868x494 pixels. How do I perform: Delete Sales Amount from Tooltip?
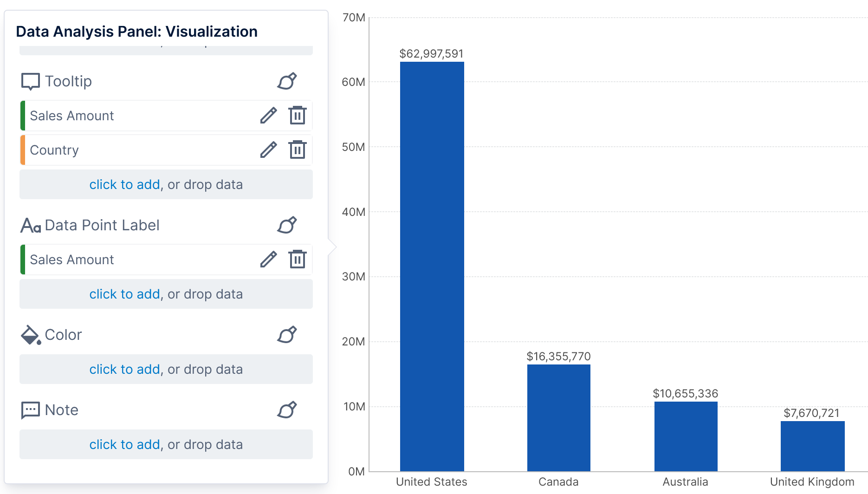297,116
